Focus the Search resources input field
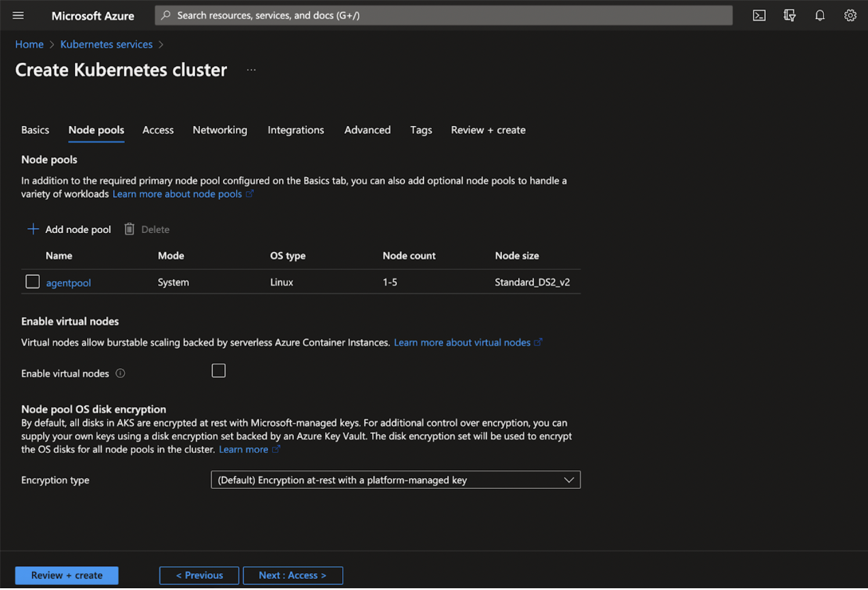Image resolution: width=868 pixels, height=590 pixels. coord(443,15)
